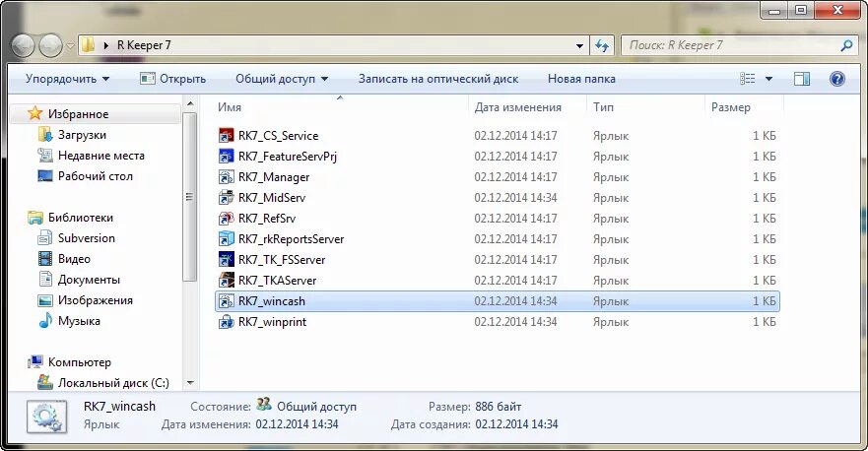868x451 pixels.
Task: Go back with the Back arrow button
Action: [x=24, y=45]
